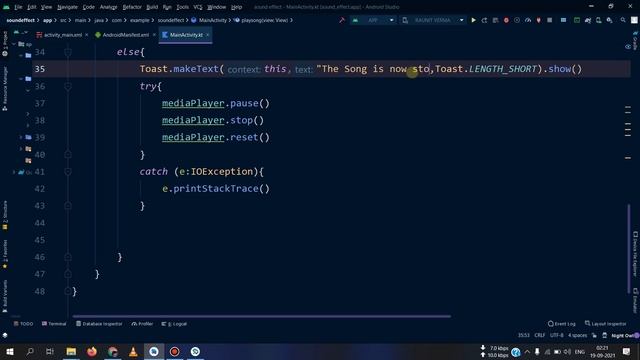Open CRLF line separator selector
The width and height of the screenshot is (640, 360).
click(540, 335)
